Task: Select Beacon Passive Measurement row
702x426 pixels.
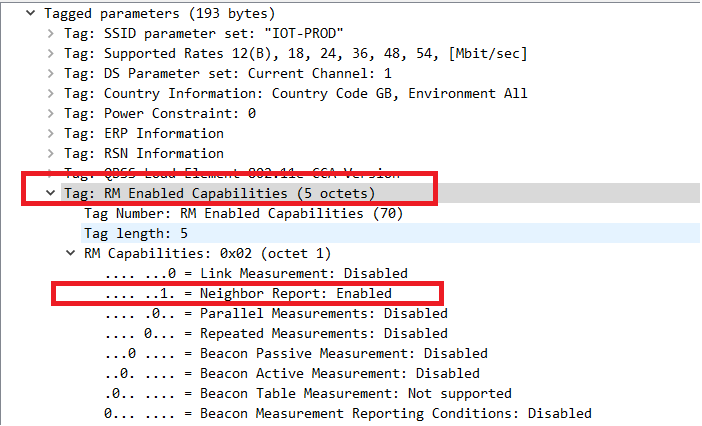Action: tap(296, 354)
